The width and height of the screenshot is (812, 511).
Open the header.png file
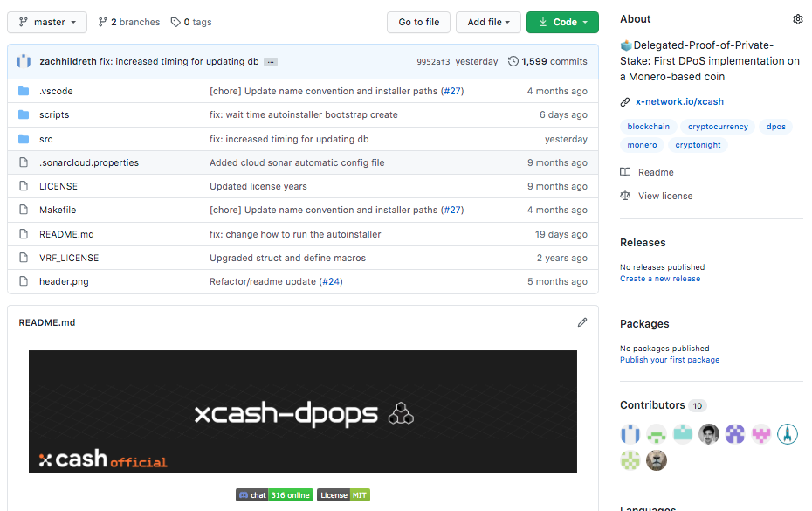(x=64, y=281)
